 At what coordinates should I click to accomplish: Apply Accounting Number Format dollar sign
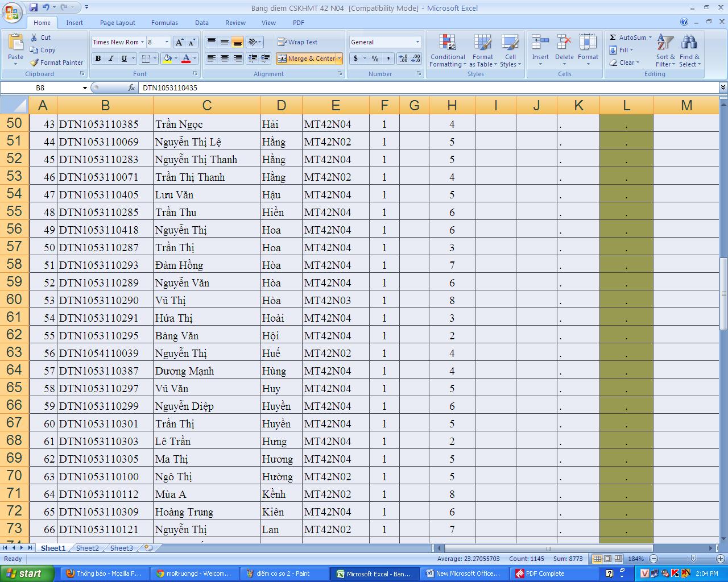[x=355, y=59]
